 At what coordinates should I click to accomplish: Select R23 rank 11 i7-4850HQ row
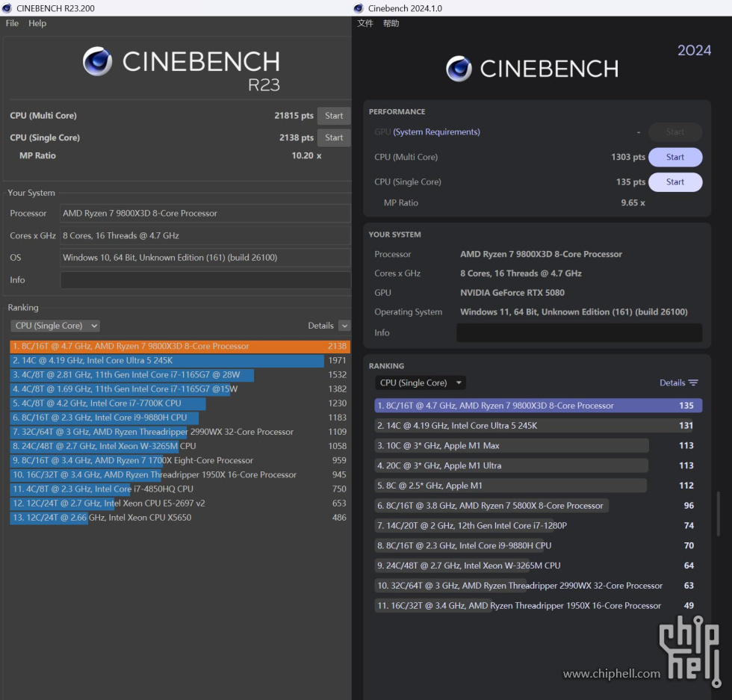tap(180, 489)
